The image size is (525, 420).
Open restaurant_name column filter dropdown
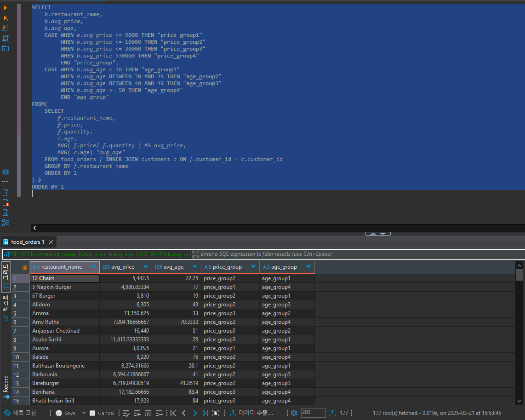pyautogui.click(x=93, y=267)
